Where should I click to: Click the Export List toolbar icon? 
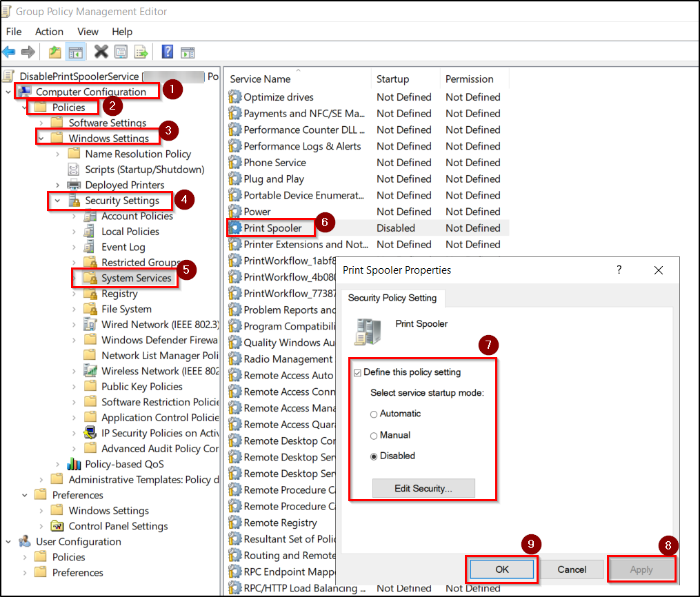[141, 52]
